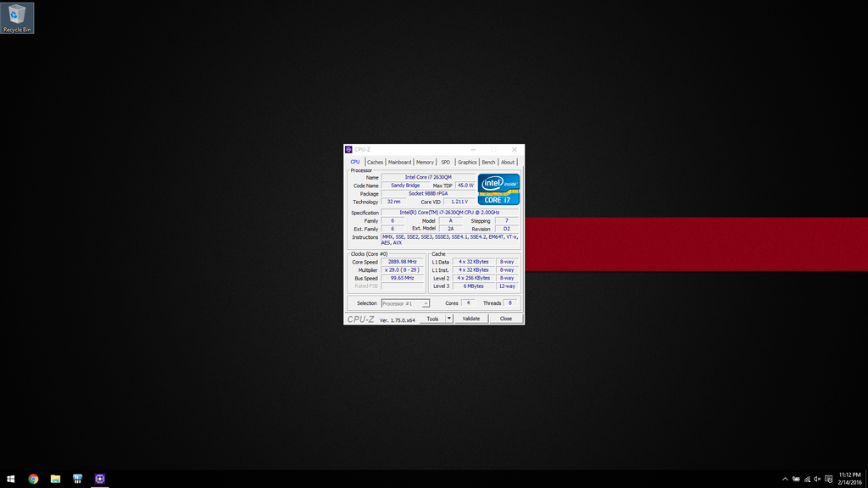Click the Level 3 '12-way' value

click(507, 286)
